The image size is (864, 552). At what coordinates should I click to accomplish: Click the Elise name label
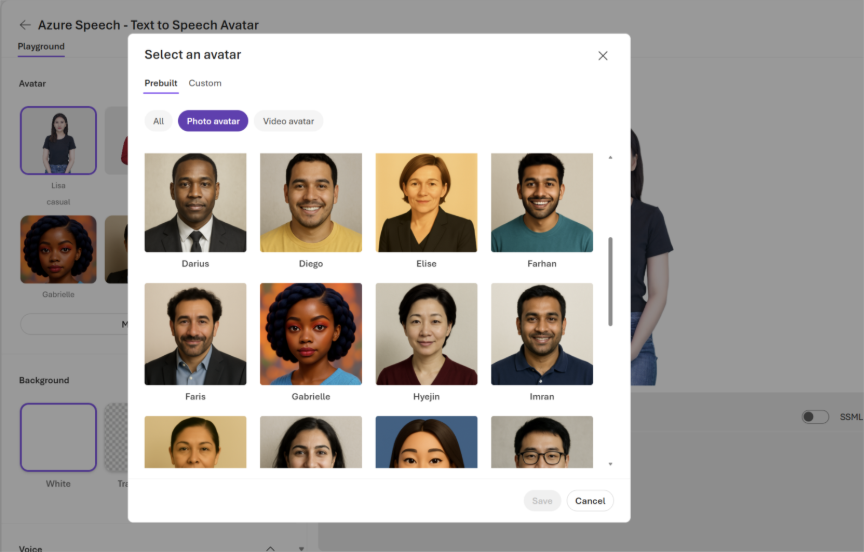point(426,264)
